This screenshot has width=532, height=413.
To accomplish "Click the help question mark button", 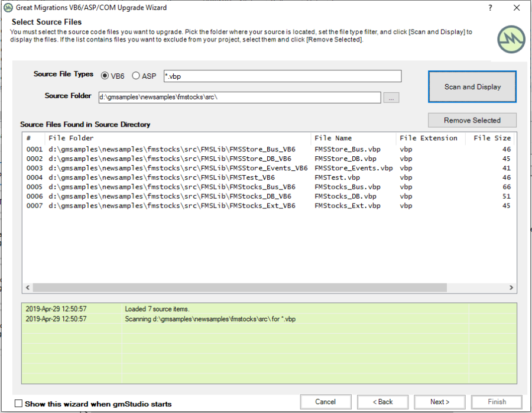I will [490, 8].
